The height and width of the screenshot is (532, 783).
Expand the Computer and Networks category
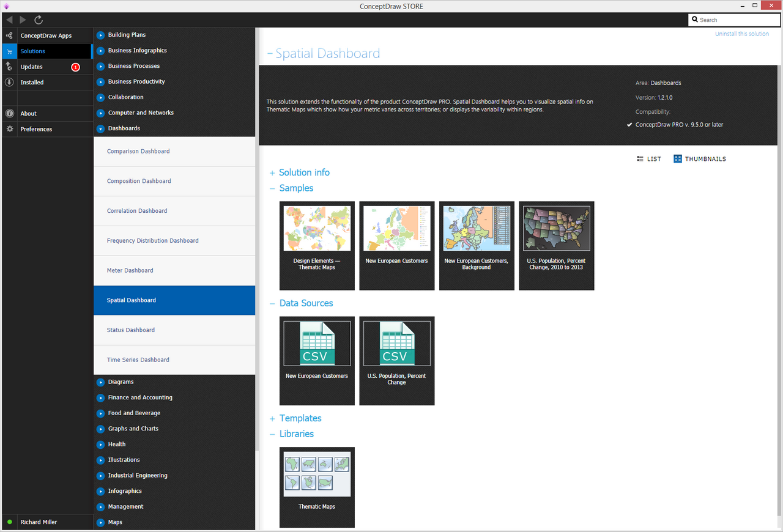point(101,113)
